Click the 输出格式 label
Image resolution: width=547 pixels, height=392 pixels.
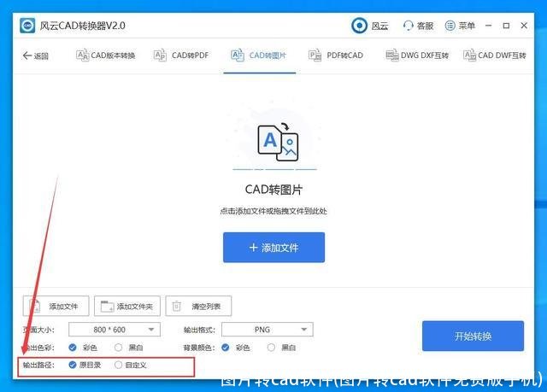coord(199,330)
